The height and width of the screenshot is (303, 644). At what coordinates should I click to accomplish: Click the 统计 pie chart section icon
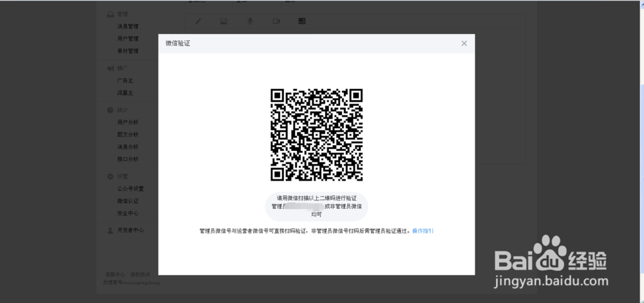point(110,110)
